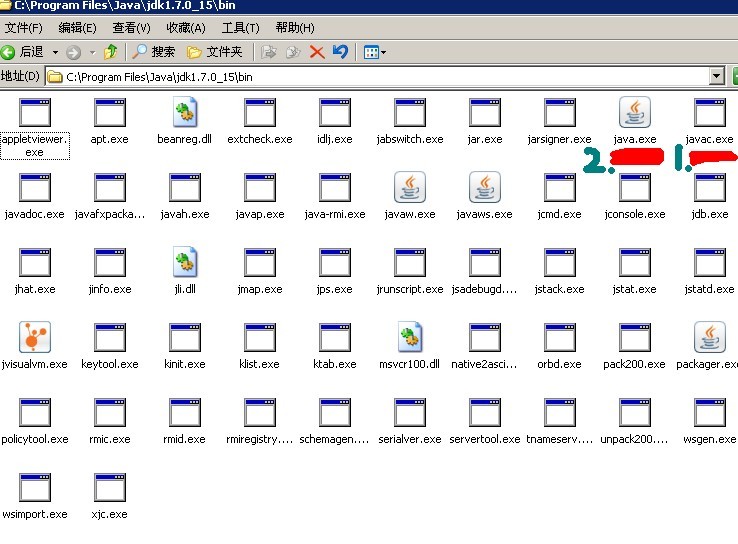Expand the address bar dropdown arrow
Screen dimensions: 738x544
(x=716, y=76)
